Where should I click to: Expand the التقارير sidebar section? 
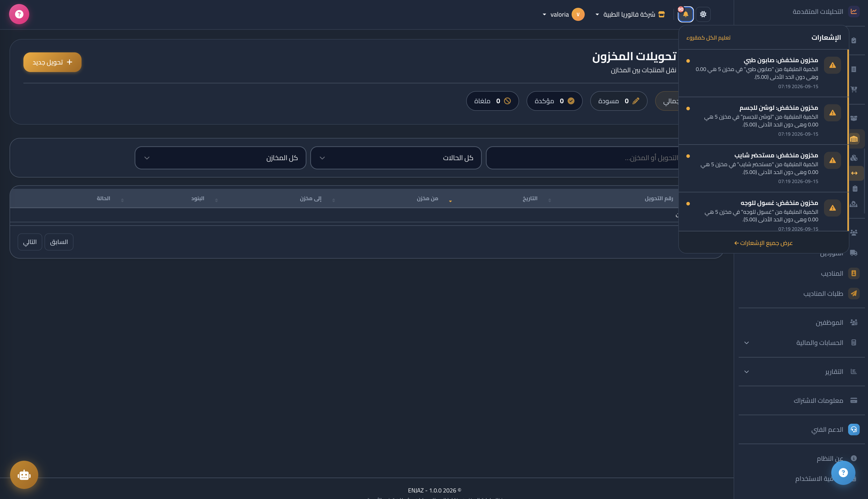click(x=801, y=372)
